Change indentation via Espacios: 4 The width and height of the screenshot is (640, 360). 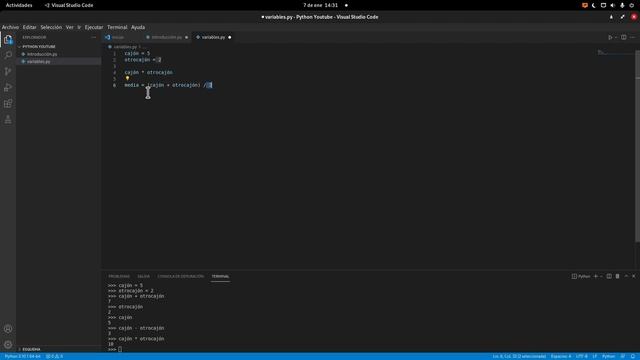click(x=561, y=356)
